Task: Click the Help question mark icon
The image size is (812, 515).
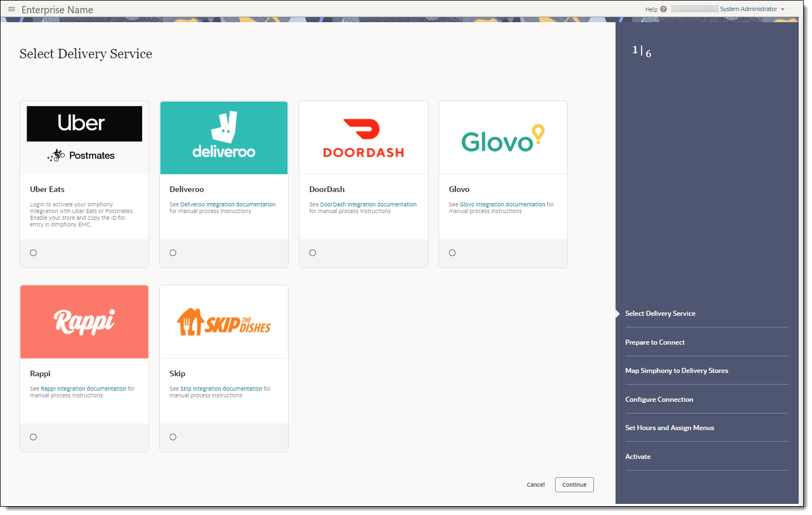Action: tap(663, 9)
